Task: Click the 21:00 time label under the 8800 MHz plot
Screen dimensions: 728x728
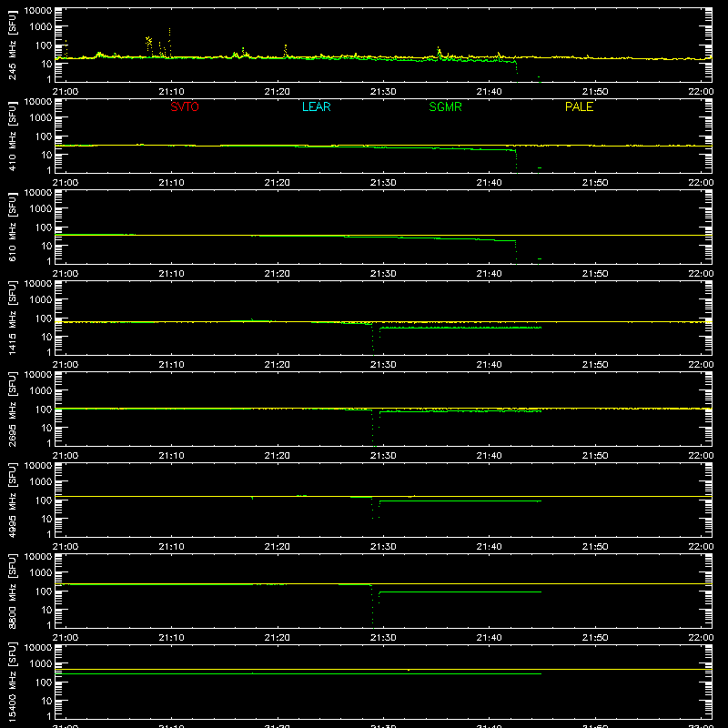Action: 66,638
